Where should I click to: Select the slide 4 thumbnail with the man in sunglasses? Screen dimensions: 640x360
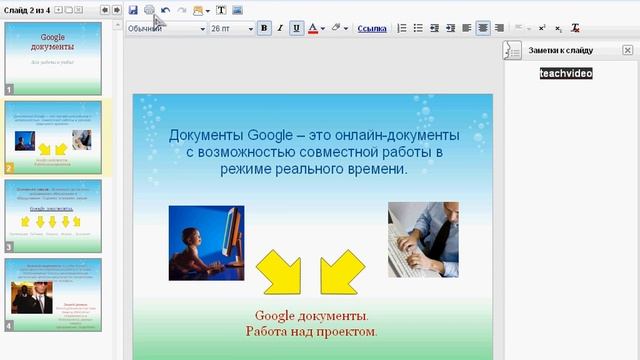coord(53,295)
